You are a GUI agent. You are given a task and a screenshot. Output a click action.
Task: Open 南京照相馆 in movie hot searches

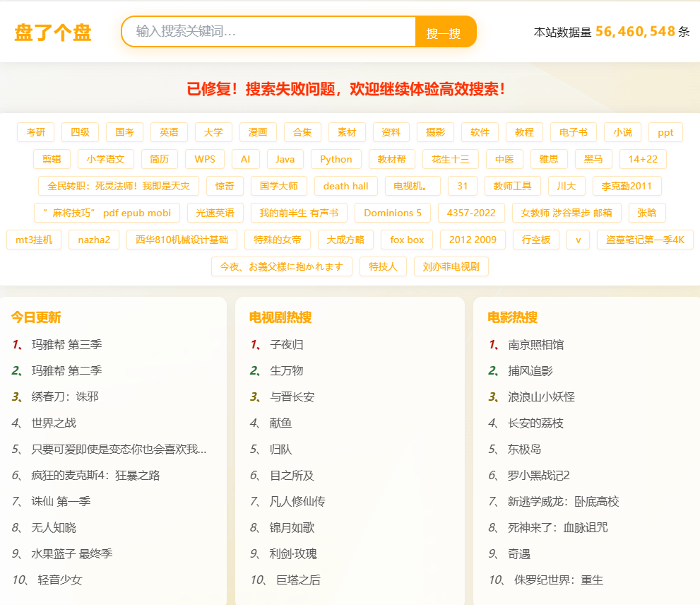click(x=535, y=343)
